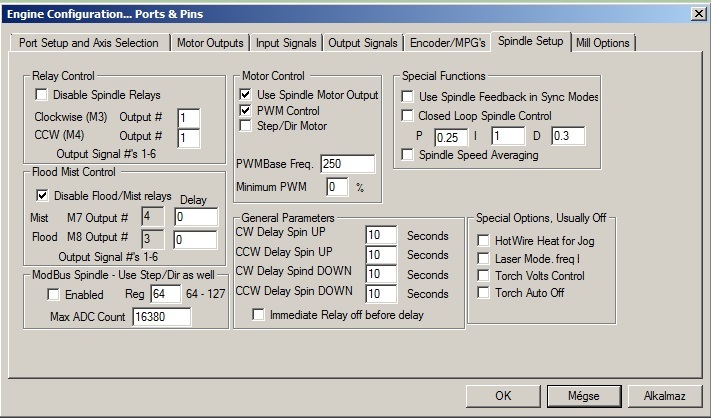Enable Disable Spindle Relays checkbox
This screenshot has height=418, width=711.
point(42,95)
